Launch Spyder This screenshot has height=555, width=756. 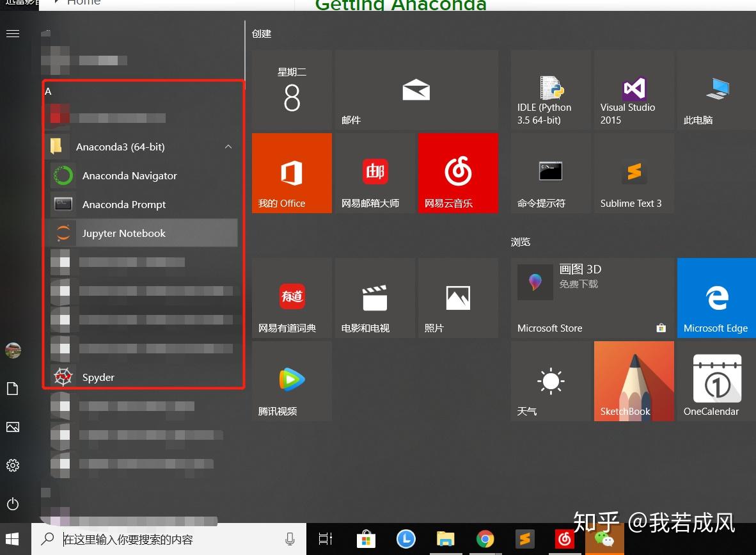click(98, 377)
